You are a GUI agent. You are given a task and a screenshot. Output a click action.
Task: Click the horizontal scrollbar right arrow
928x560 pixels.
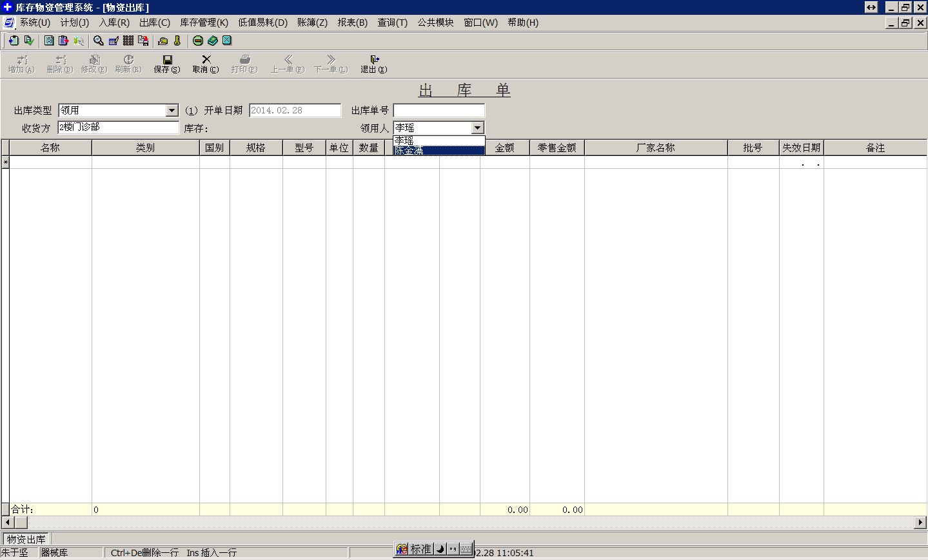click(920, 522)
